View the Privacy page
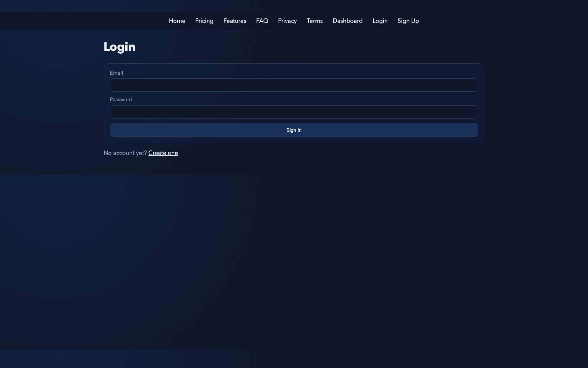This screenshot has width=588, height=368. point(287,21)
